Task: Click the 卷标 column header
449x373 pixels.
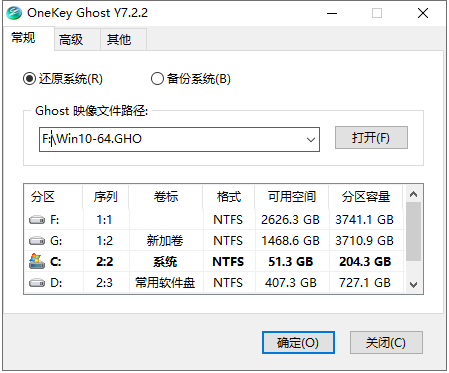Action: (166, 197)
